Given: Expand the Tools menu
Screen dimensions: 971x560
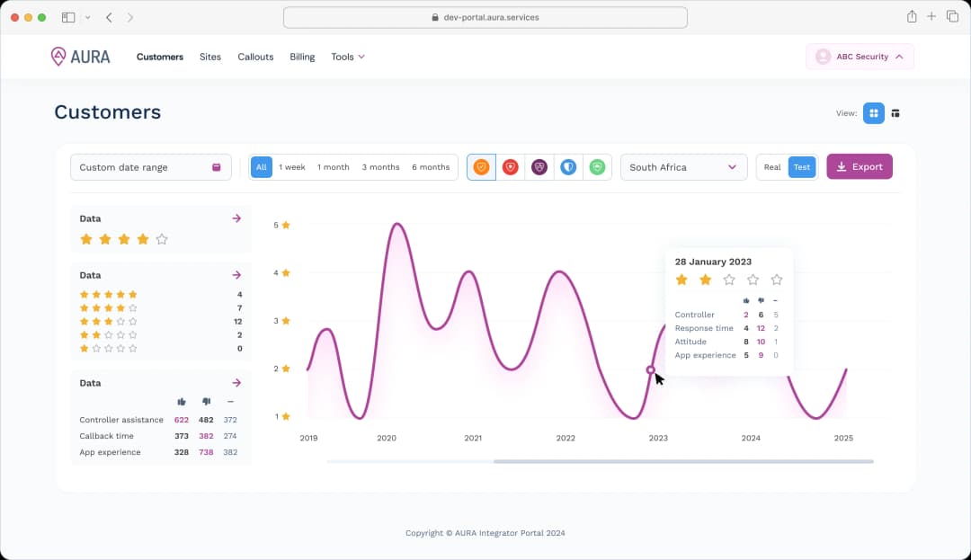Looking at the screenshot, I should point(348,57).
